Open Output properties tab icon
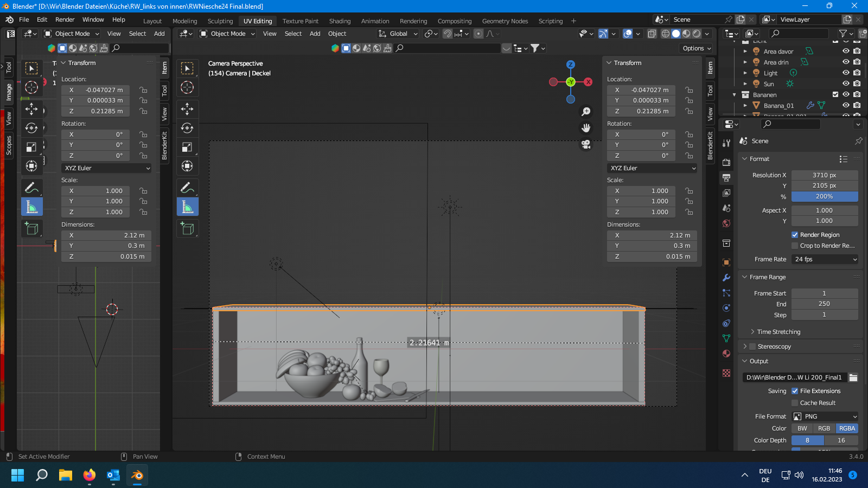 click(x=726, y=178)
